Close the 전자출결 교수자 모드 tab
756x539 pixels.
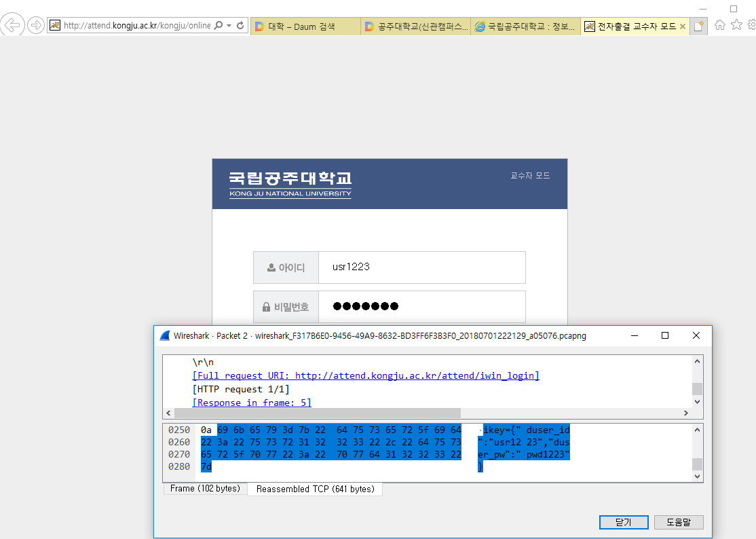[x=683, y=26]
